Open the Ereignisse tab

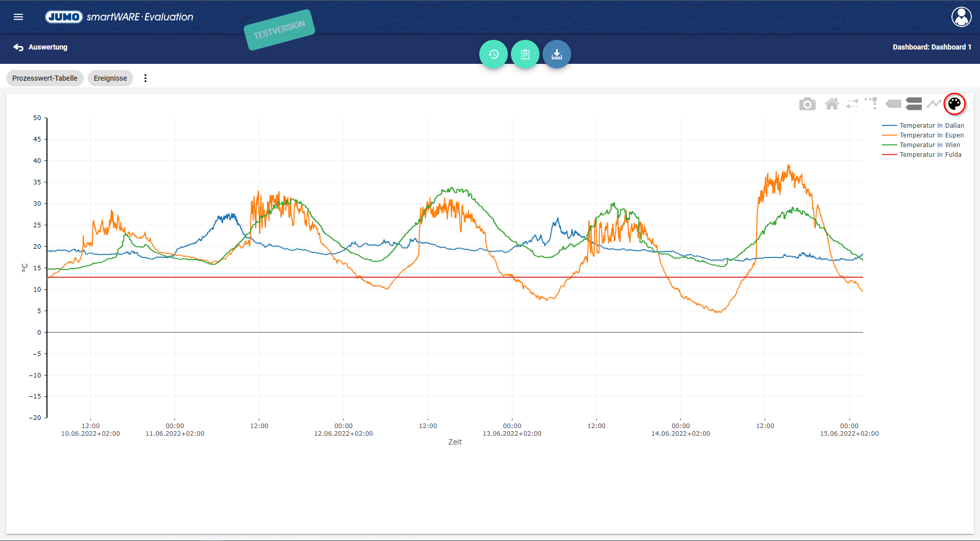[x=110, y=78]
